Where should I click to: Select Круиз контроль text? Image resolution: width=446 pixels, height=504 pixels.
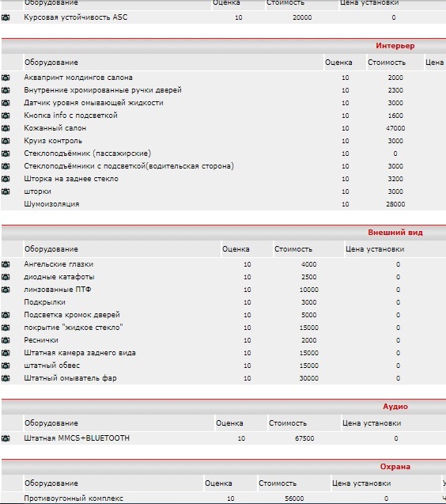click(53, 141)
